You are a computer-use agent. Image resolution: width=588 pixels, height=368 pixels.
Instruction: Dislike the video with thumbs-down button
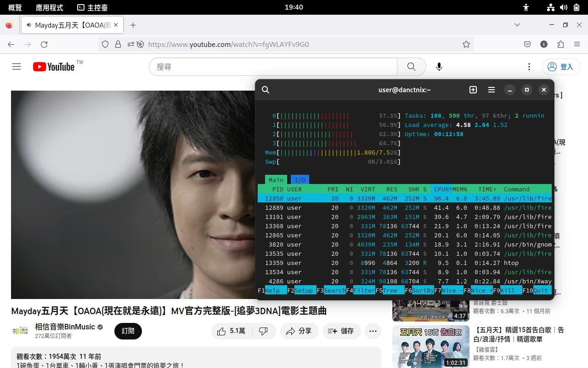click(264, 331)
